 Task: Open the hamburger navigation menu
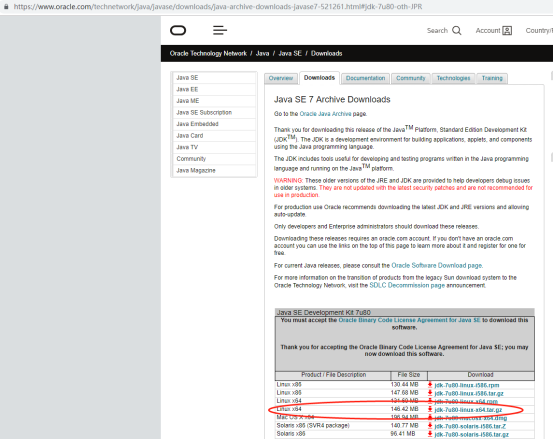(x=220, y=30)
